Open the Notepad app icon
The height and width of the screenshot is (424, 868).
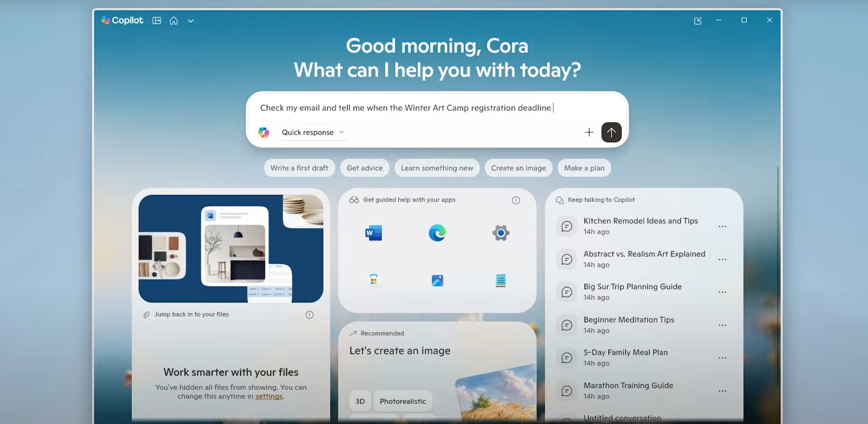(x=500, y=281)
